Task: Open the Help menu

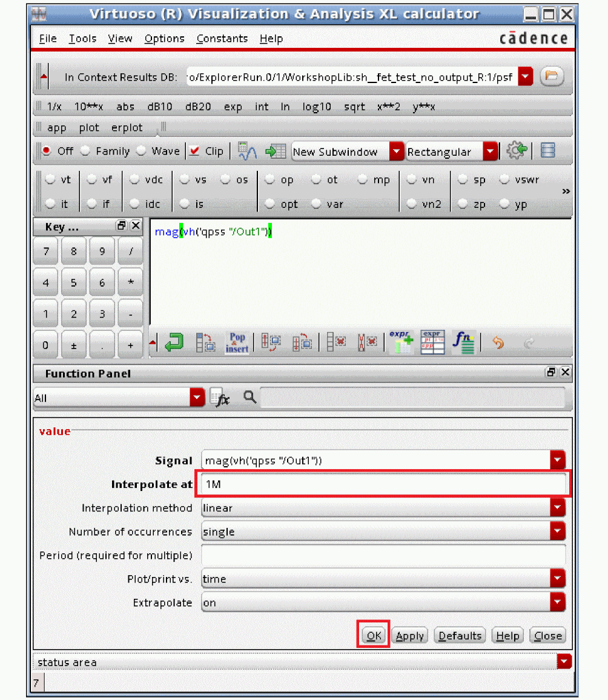Action: [x=271, y=39]
